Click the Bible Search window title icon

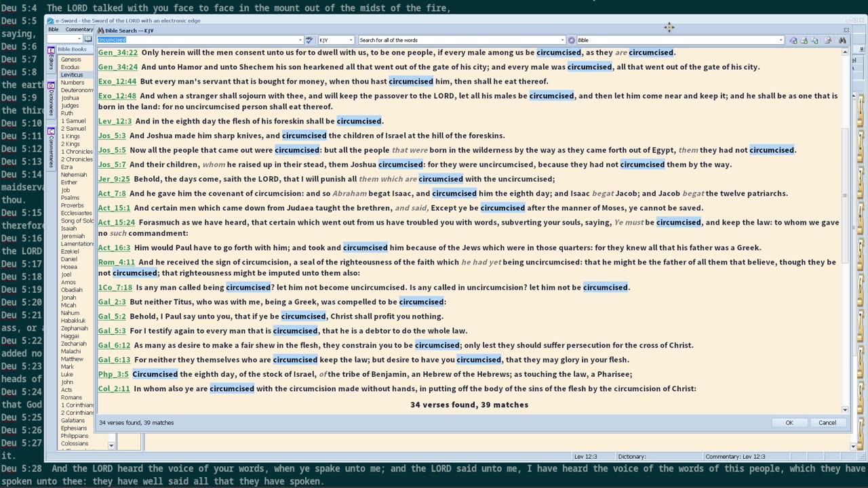point(101,30)
